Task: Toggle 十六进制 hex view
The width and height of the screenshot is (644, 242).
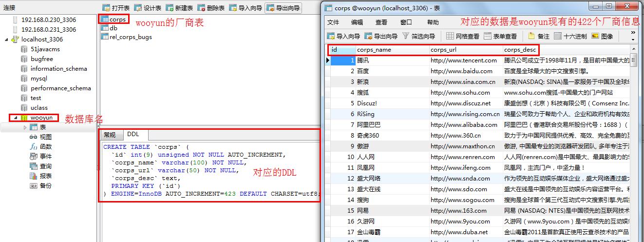Action: click(x=570, y=36)
